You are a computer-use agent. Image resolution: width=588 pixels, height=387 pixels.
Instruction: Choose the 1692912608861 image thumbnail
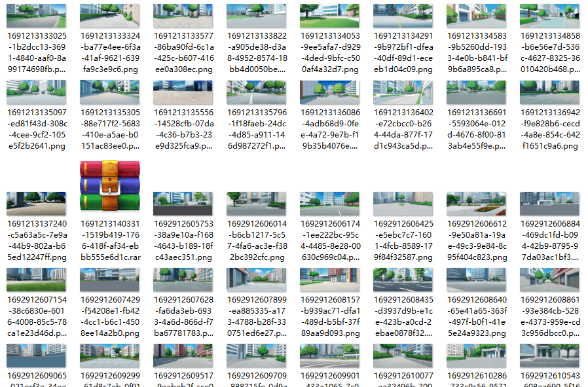(550, 279)
